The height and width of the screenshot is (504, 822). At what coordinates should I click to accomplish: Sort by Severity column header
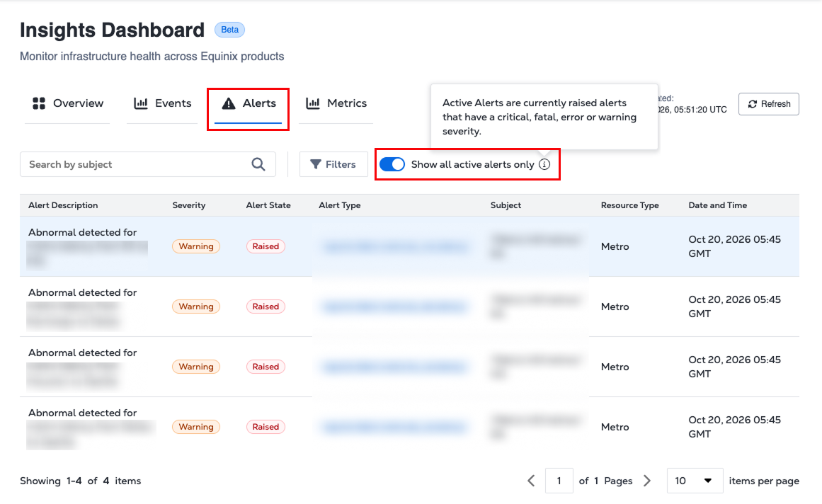[189, 205]
